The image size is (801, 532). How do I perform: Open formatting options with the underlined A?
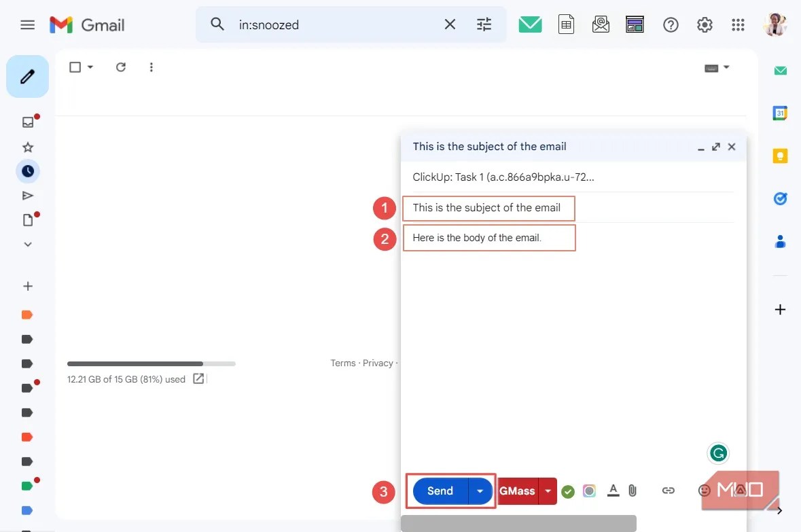pos(612,491)
